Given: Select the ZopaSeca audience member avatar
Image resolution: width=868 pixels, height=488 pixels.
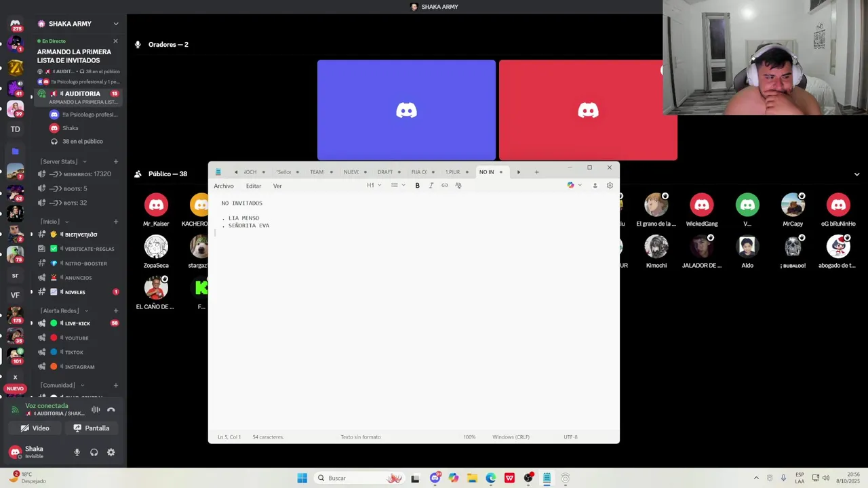Looking at the screenshot, I should point(156,247).
